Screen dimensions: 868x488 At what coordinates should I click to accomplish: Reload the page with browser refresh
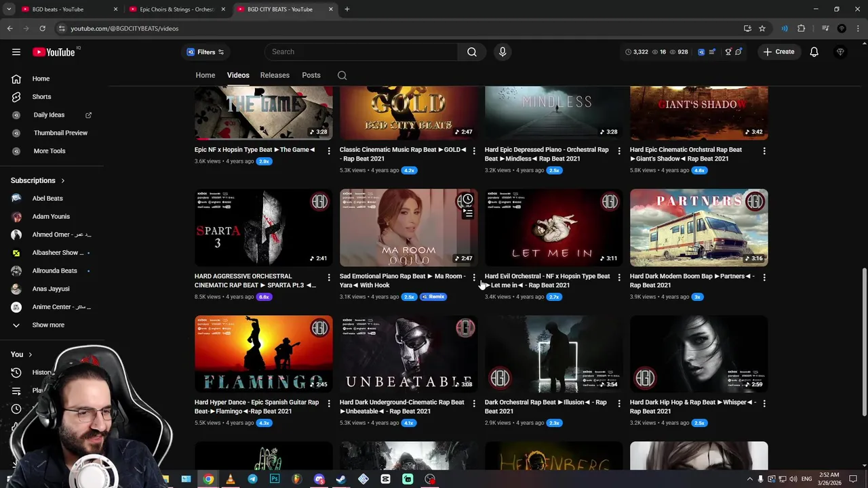coord(42,28)
